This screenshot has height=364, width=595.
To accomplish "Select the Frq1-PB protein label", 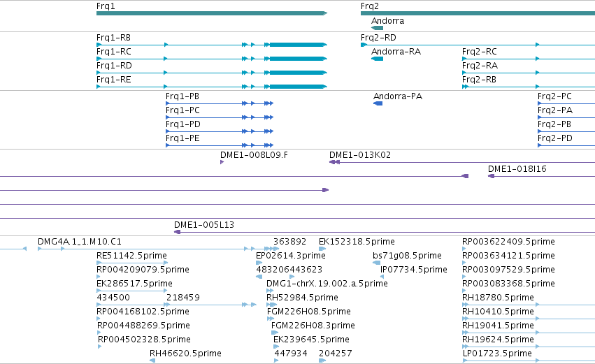I will 182,96.
